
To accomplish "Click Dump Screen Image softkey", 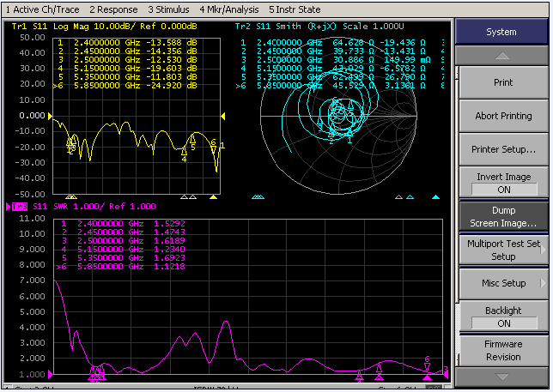I will (503, 216).
